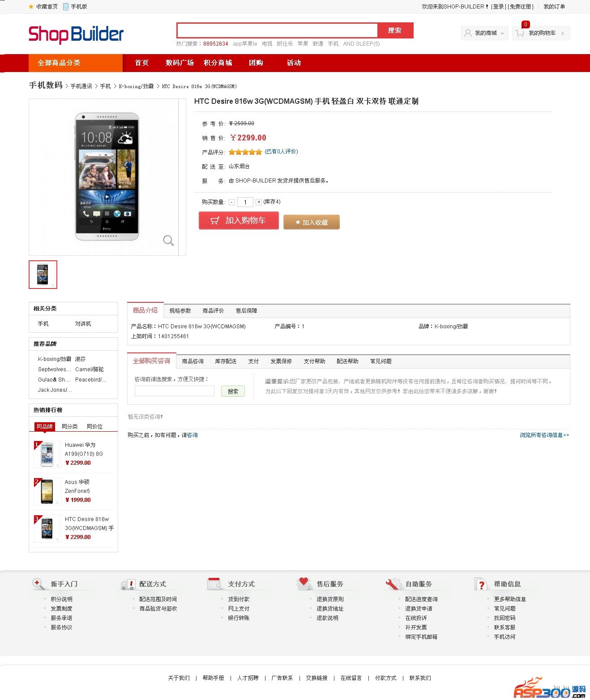This screenshot has height=700, width=590.
Task: Add product with 加入购物车 button
Action: click(x=239, y=221)
